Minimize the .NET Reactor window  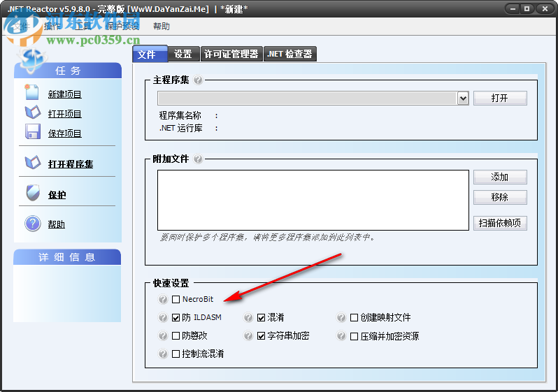(513, 9)
